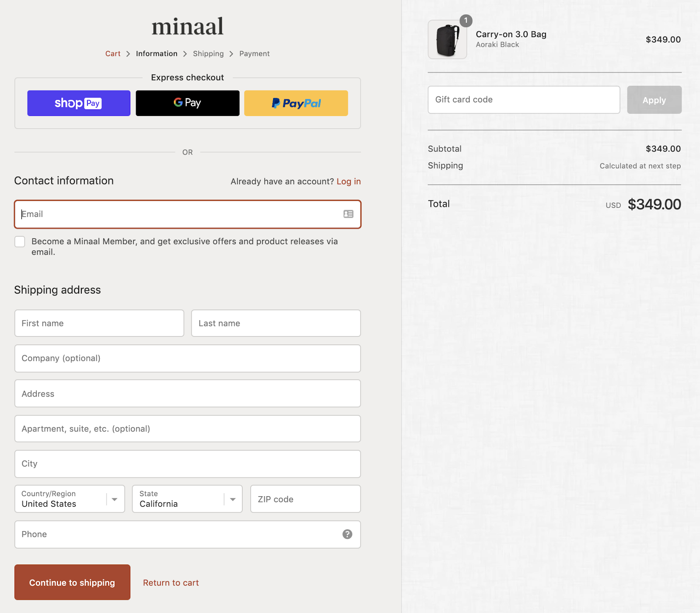Click the total amount $349.00 beside USD
The width and height of the screenshot is (700, 613).
(x=654, y=204)
